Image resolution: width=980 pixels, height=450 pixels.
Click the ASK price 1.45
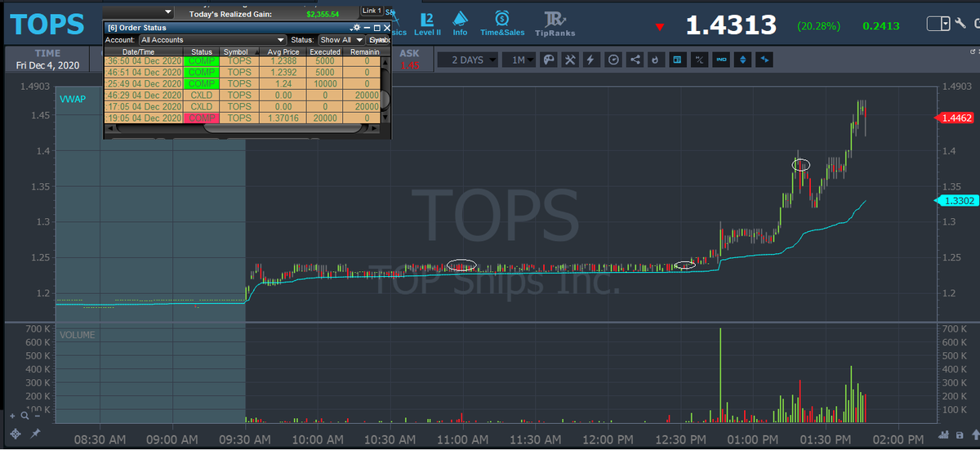click(410, 66)
